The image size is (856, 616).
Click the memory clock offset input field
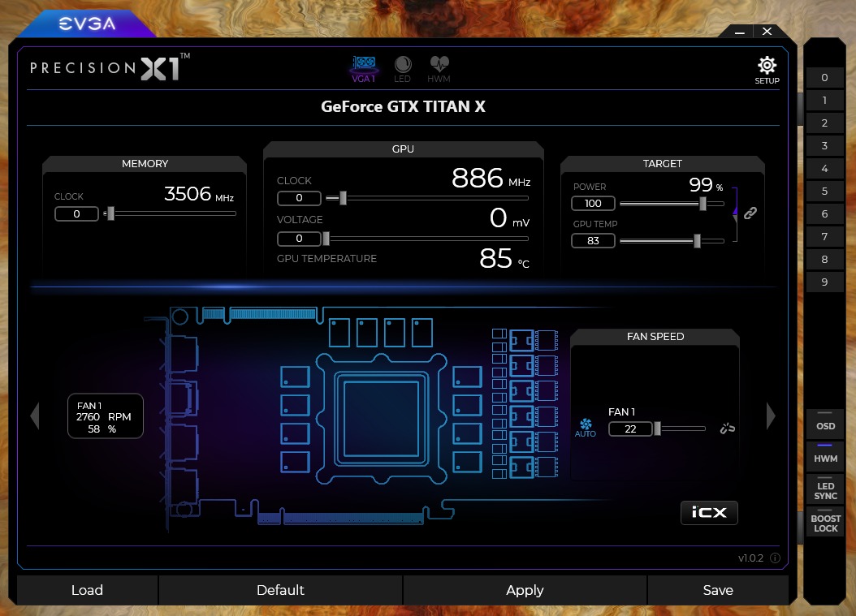pyautogui.click(x=76, y=214)
